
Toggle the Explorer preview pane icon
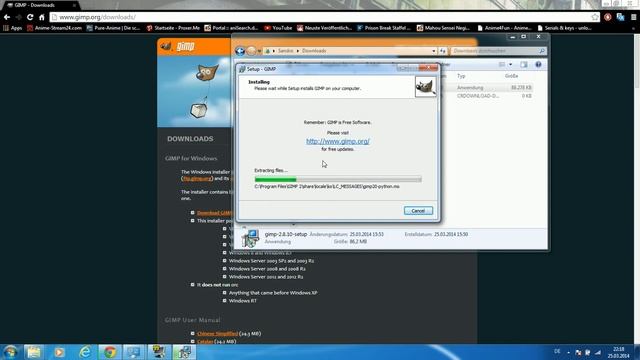coord(524,64)
